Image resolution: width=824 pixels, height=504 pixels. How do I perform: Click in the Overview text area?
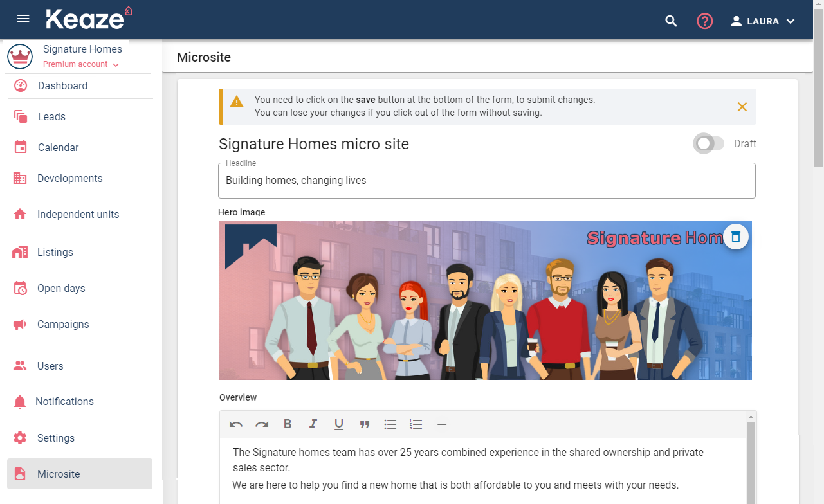[482, 471]
